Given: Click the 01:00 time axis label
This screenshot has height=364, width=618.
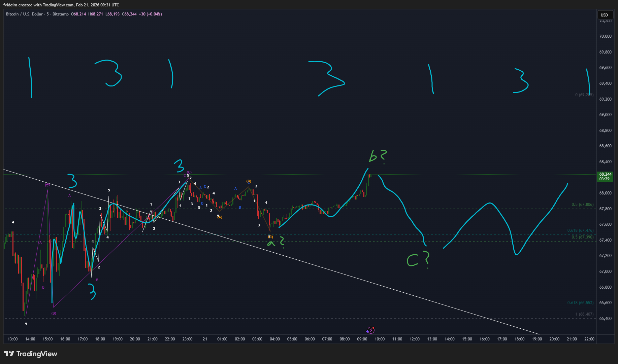Looking at the screenshot, I should [x=222, y=339].
